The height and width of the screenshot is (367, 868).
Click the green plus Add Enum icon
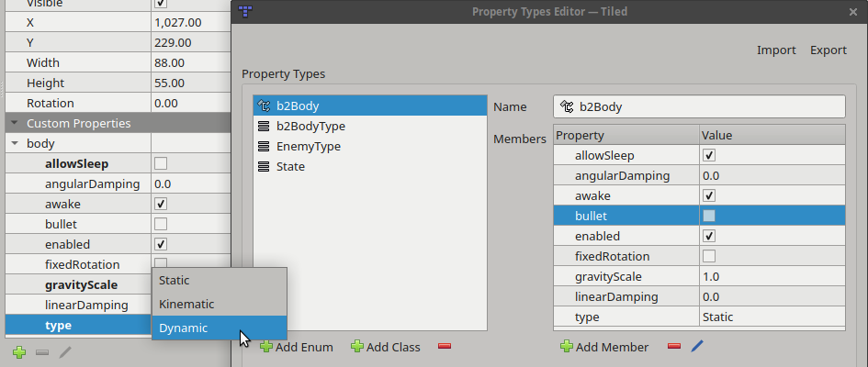tap(266, 347)
